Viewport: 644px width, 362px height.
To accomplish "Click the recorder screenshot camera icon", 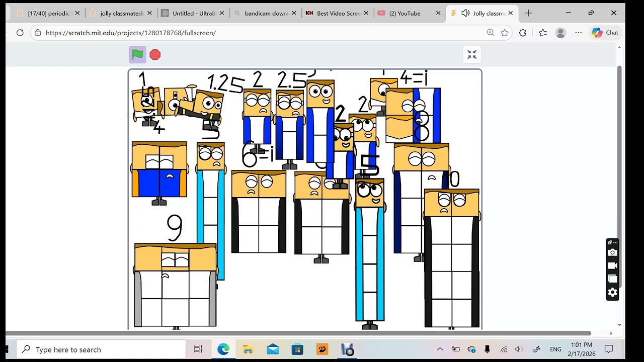I will [x=612, y=252].
